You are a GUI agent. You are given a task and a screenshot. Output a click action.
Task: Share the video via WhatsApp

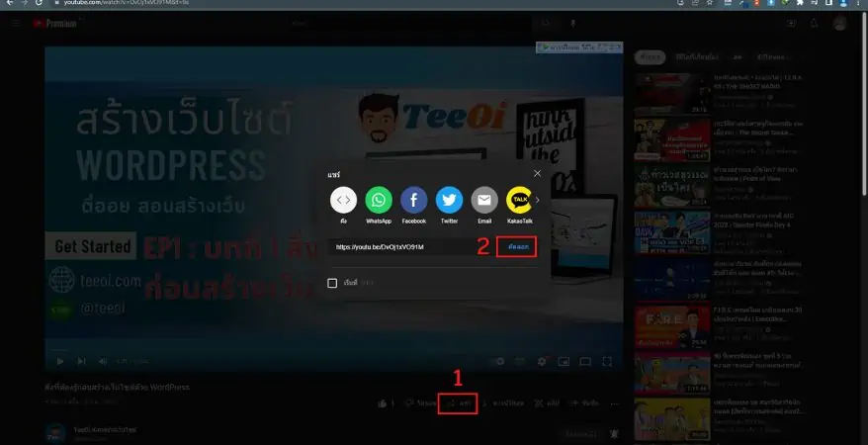tap(379, 200)
